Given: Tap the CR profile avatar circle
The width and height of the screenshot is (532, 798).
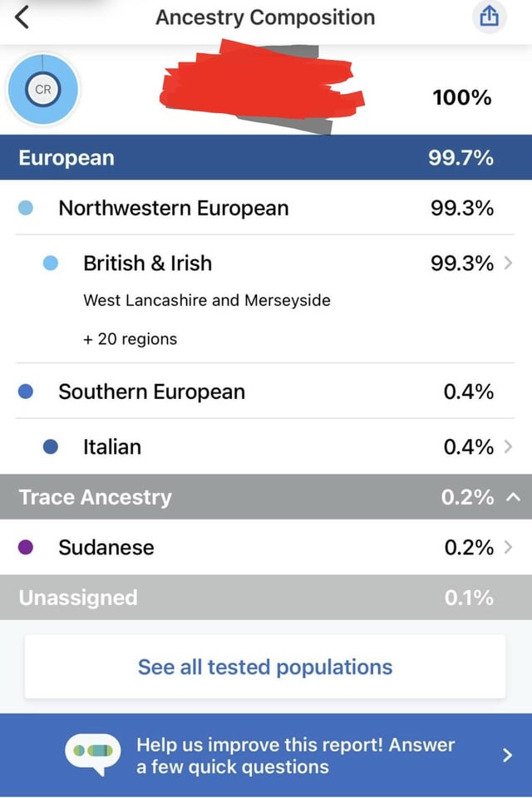Looking at the screenshot, I should point(42,89).
